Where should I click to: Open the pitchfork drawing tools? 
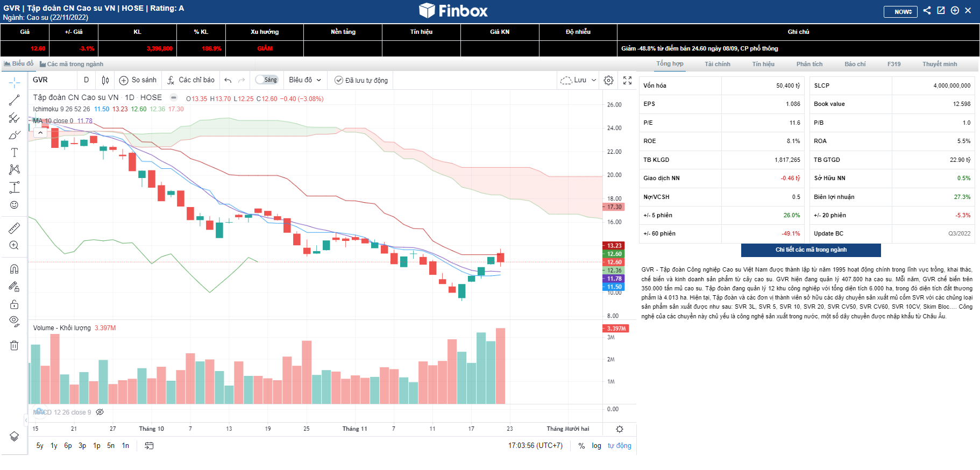[15, 118]
